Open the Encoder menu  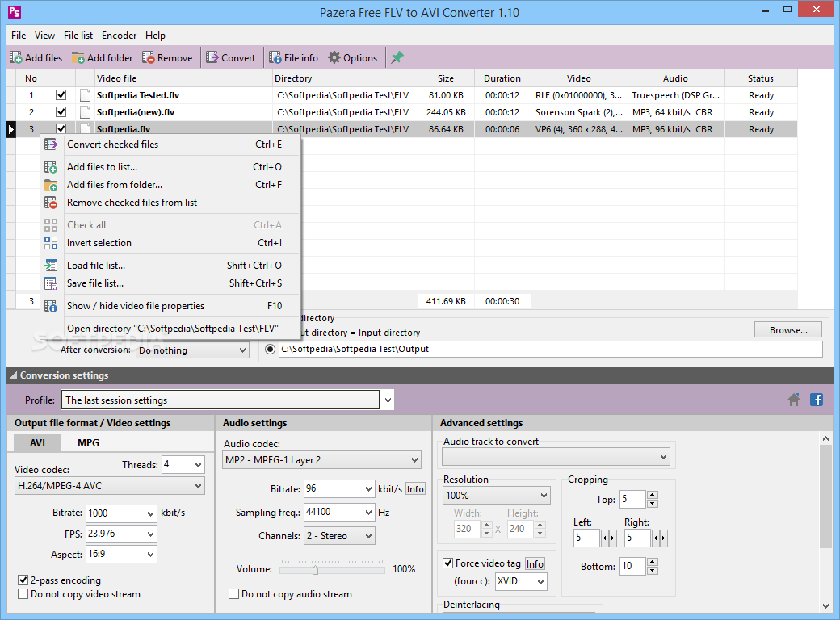click(x=119, y=36)
